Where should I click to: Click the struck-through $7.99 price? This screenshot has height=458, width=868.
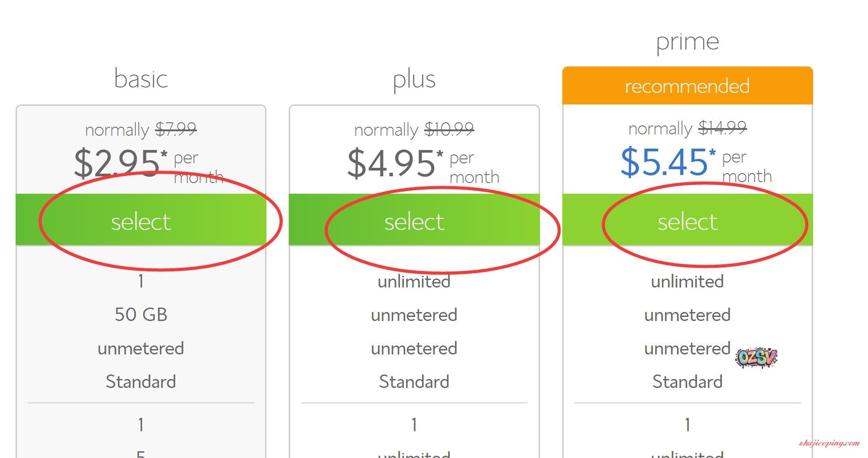(x=176, y=129)
